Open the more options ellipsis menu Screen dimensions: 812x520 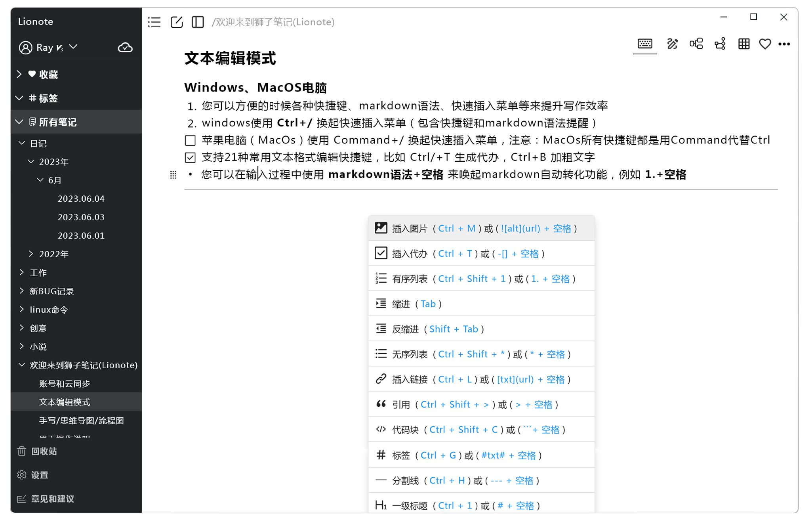click(784, 44)
